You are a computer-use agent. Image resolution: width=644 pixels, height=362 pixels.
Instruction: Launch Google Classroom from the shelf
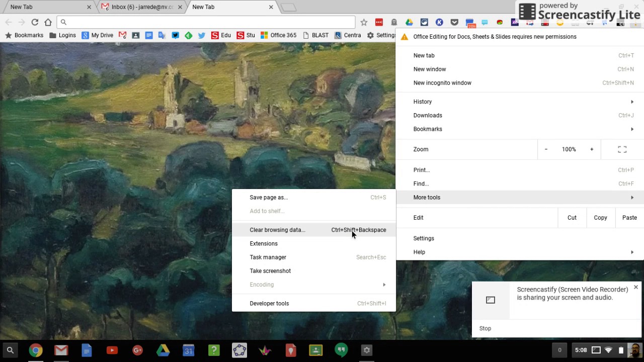(315, 350)
